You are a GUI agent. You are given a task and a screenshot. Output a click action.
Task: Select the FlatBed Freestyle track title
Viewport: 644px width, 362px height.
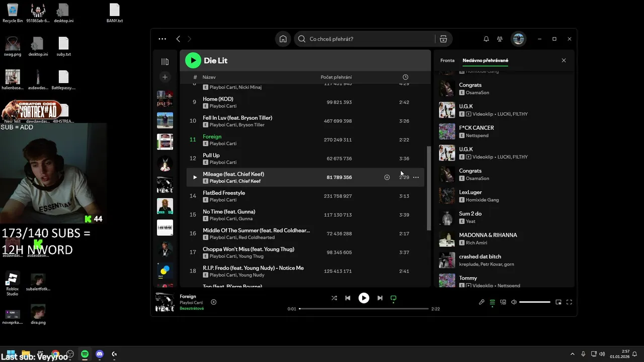[x=224, y=193]
